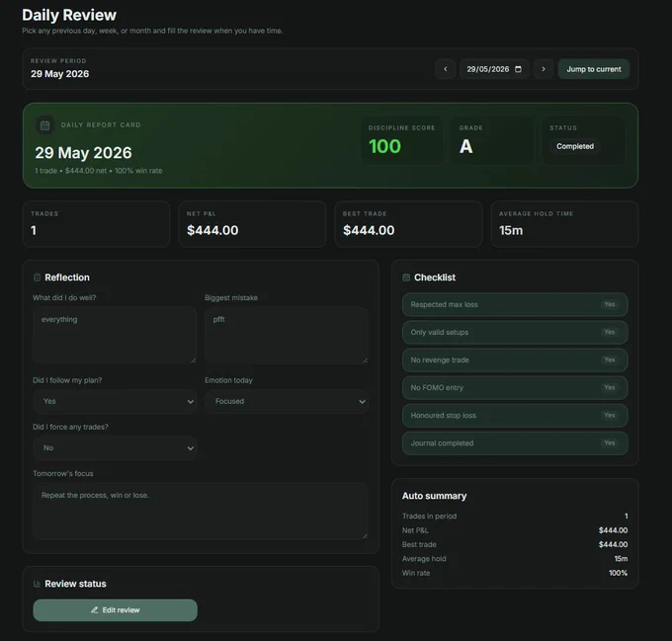Toggle No FOMO entry Yes badge
This screenshot has height=641, width=672.
[610, 387]
